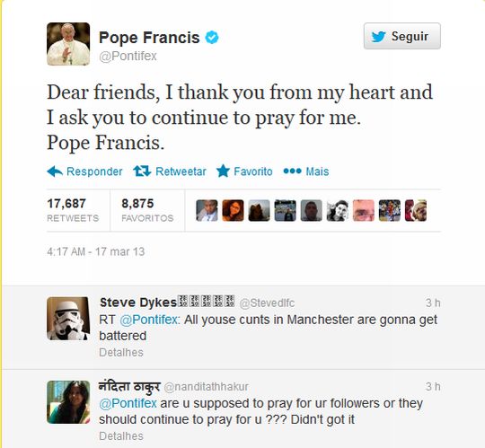The image size is (485, 448).
Task: Click the last favoriter avatar thumbnail
Action: coord(416,210)
